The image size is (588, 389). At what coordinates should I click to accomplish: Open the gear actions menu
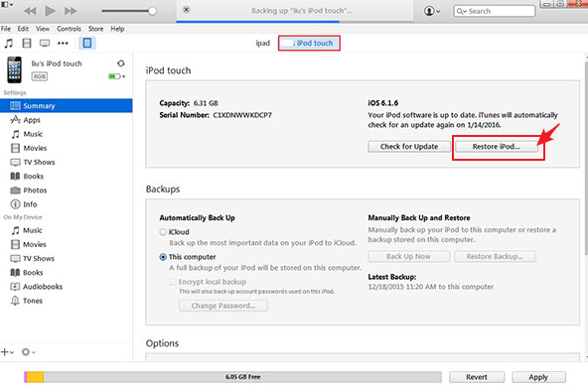pos(28,352)
